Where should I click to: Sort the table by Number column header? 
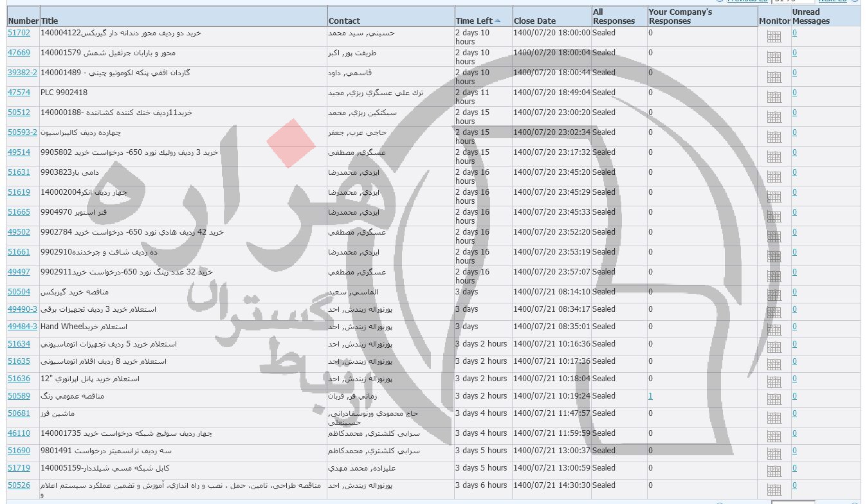point(23,21)
